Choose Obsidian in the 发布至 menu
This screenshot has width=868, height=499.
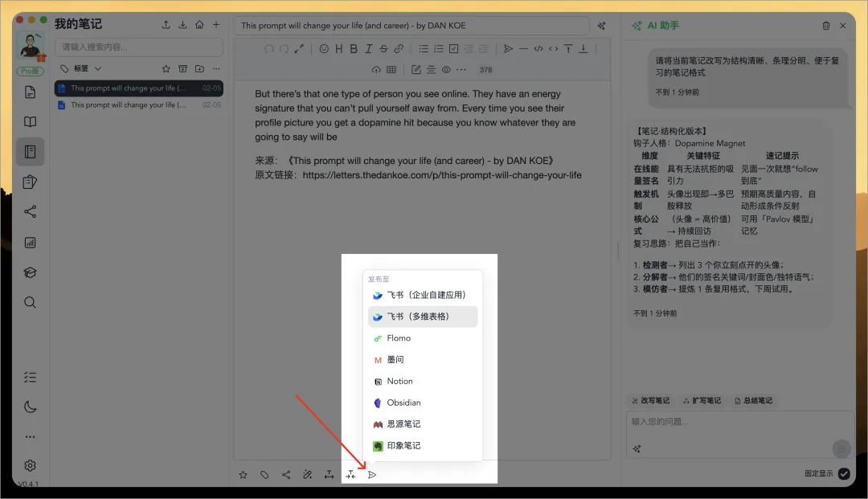[401, 403]
